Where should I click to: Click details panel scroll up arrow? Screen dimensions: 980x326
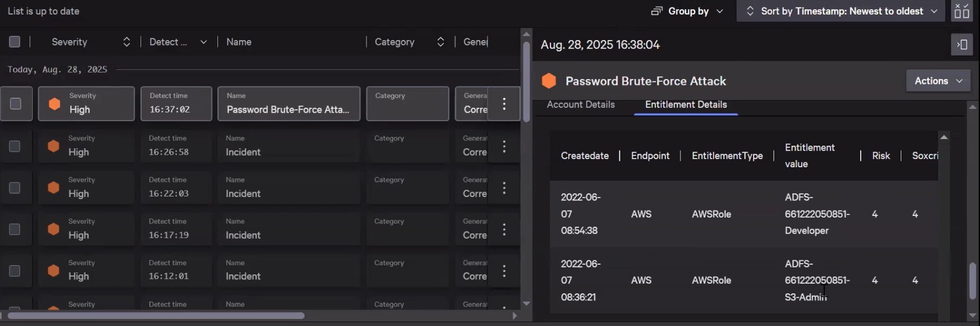point(973,106)
